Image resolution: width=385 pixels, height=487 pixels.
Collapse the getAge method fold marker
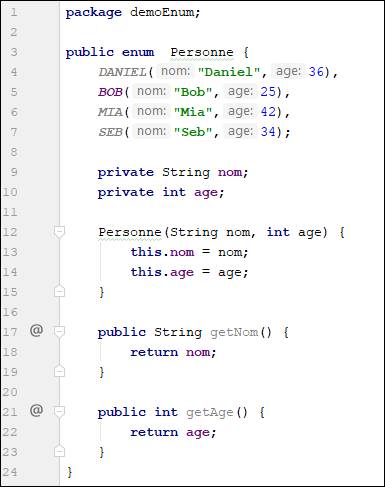pyautogui.click(x=59, y=412)
